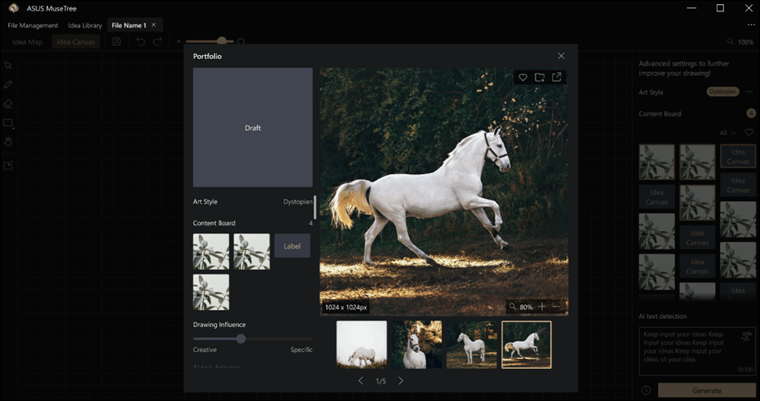Undo the last action
The height and width of the screenshot is (401, 760).
coord(141,42)
